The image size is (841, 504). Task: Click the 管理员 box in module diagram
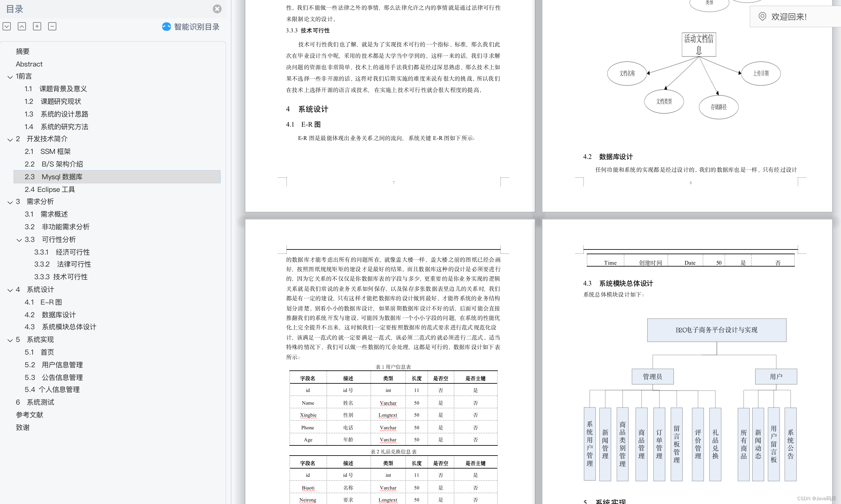coord(653,376)
